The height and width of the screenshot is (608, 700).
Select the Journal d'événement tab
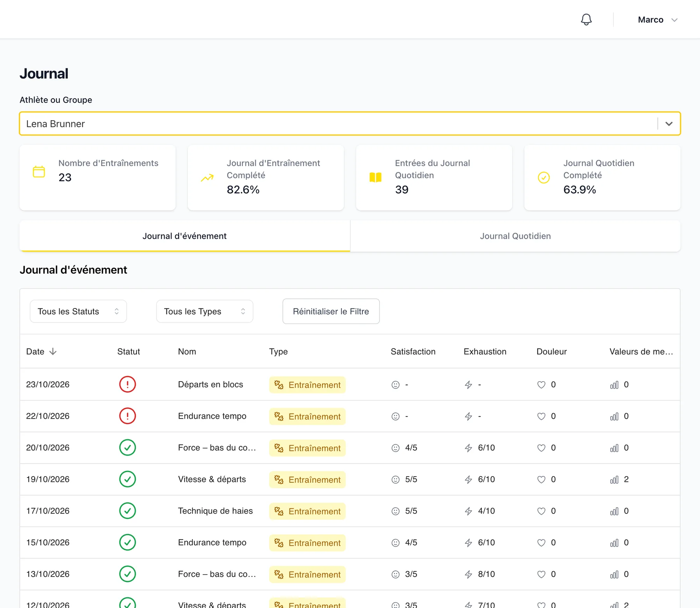pos(185,236)
